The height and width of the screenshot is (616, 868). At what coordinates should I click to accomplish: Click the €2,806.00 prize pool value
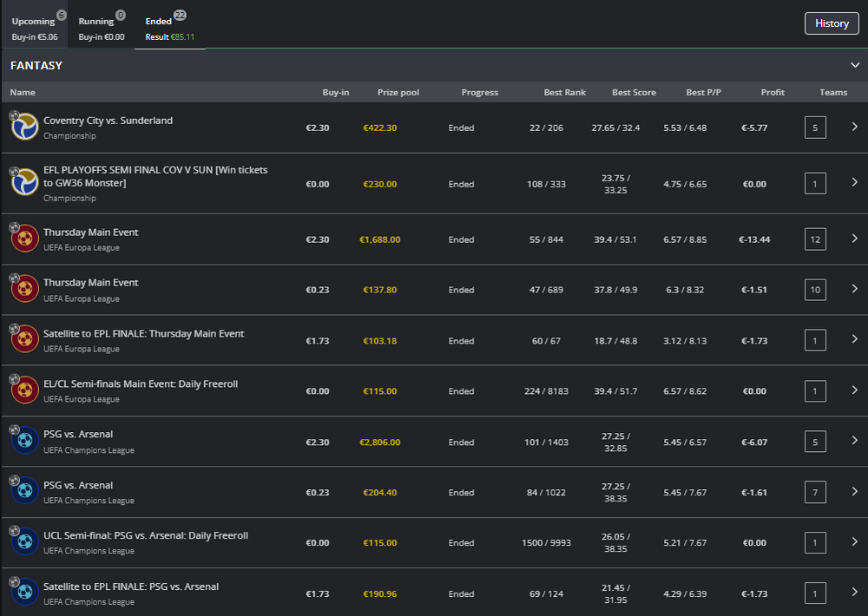click(380, 442)
